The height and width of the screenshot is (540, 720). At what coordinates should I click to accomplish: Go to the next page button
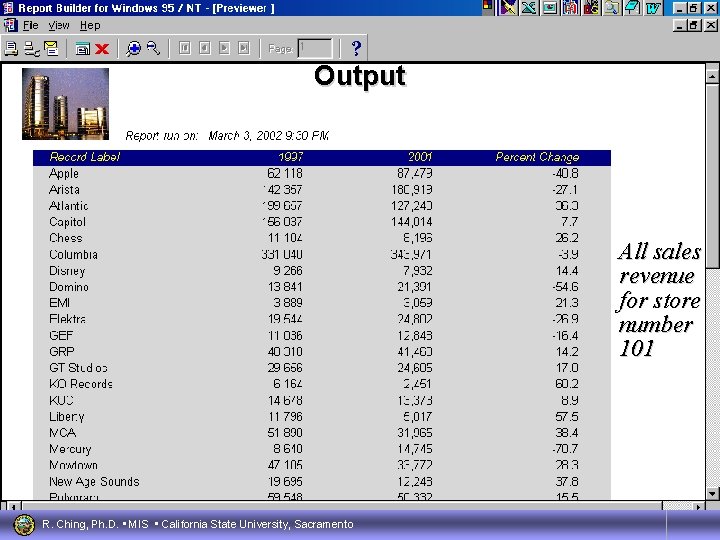pos(225,48)
